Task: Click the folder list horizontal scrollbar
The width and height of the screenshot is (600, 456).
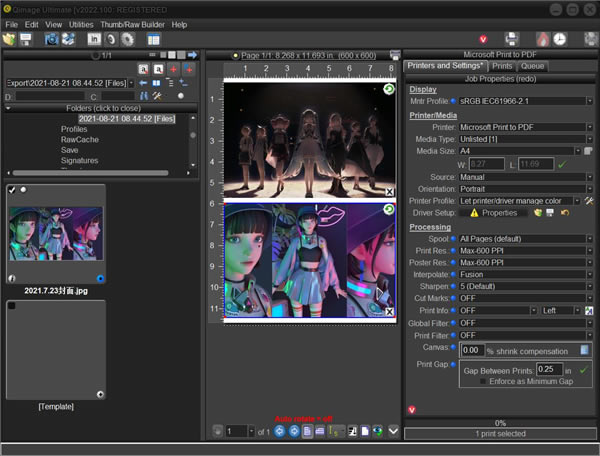Action: [91, 173]
